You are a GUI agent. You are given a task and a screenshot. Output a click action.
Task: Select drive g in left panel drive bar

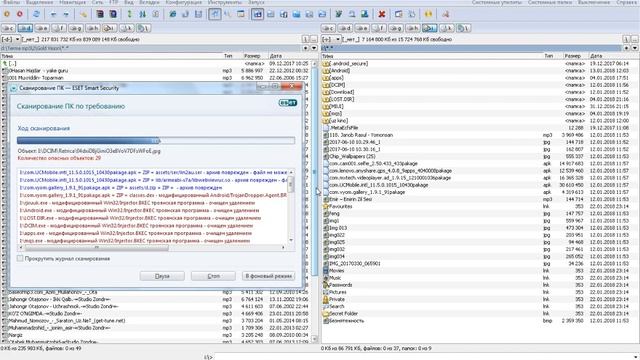[x=76, y=28]
